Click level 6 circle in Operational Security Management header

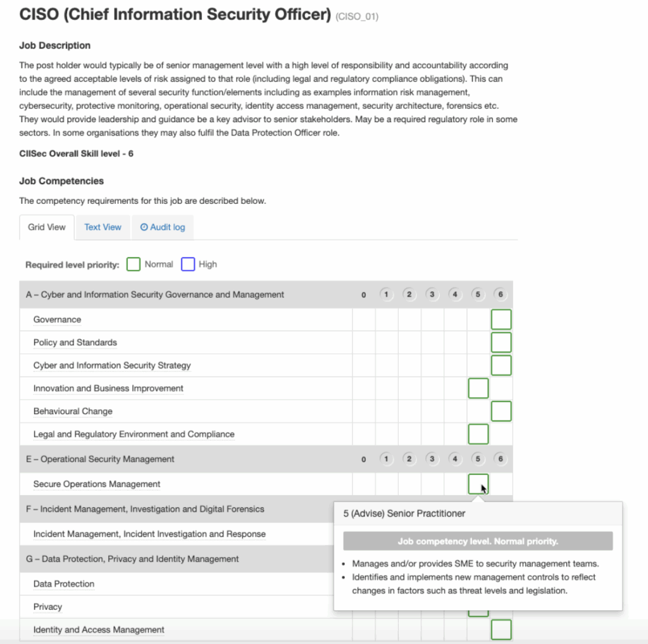[501, 459]
